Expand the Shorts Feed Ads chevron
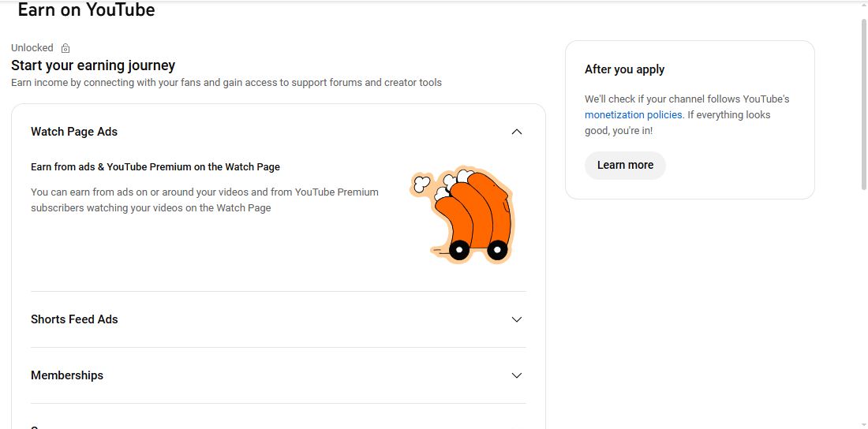This screenshot has height=429, width=868. pyautogui.click(x=517, y=319)
